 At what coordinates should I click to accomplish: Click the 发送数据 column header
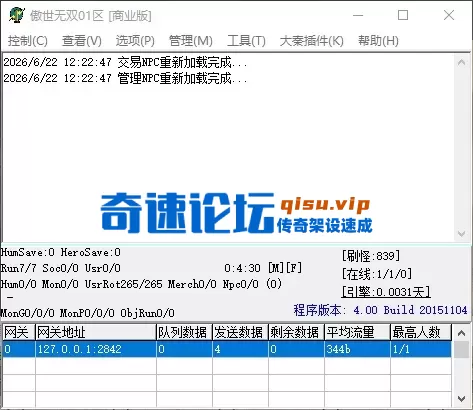point(240,332)
